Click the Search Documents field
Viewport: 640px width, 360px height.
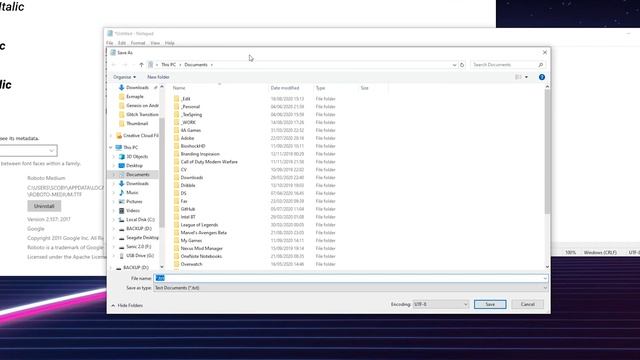[507, 65]
